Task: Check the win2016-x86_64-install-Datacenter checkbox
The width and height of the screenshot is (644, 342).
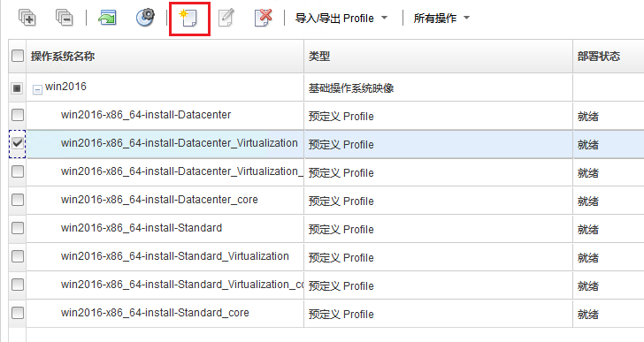Action: (x=18, y=115)
